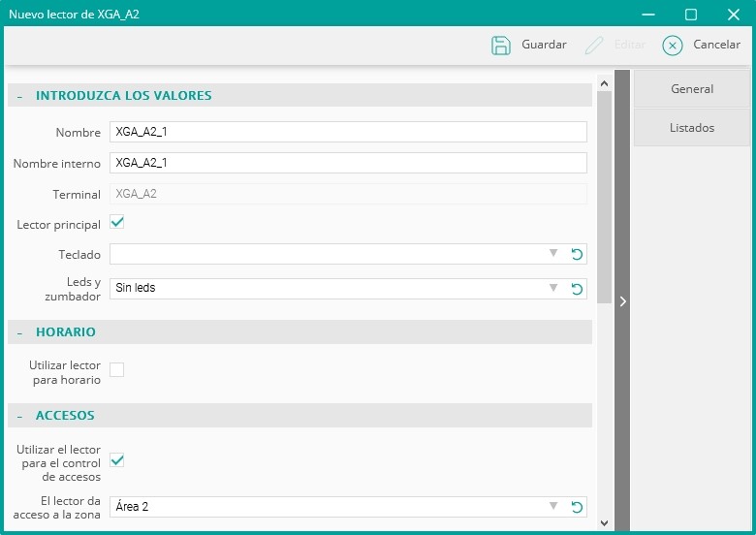Screen dimensions: 756x535
Task: Open the Teclado dropdown arrow
Action: click(x=553, y=253)
